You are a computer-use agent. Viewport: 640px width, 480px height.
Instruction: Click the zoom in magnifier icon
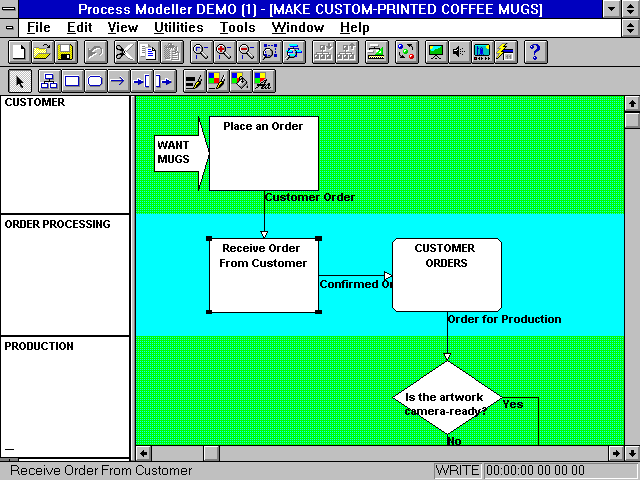pyautogui.click(x=223, y=52)
